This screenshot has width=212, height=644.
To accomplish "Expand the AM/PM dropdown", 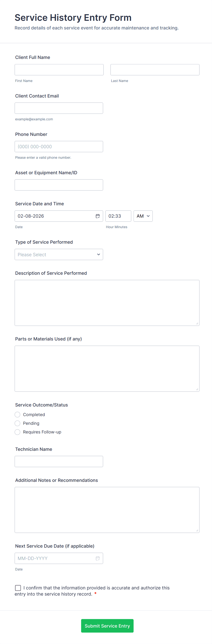I will pyautogui.click(x=143, y=216).
